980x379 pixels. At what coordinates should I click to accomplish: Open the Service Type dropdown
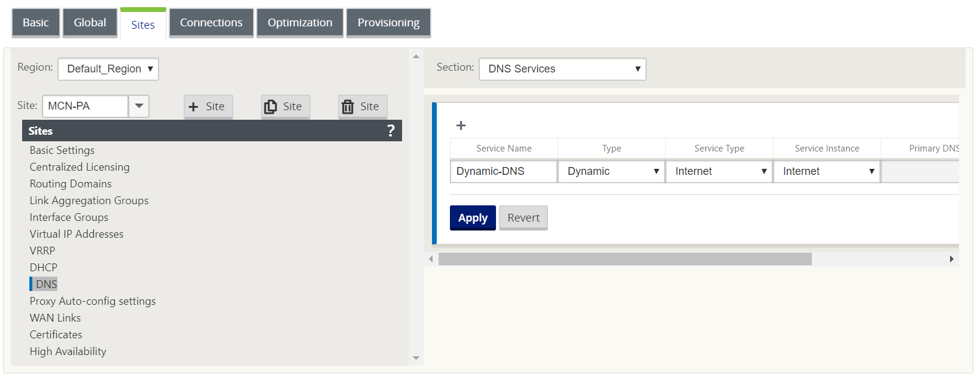pyautogui.click(x=719, y=171)
